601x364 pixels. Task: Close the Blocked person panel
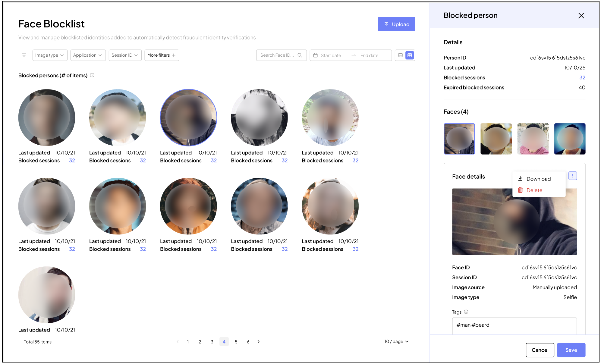click(x=581, y=16)
